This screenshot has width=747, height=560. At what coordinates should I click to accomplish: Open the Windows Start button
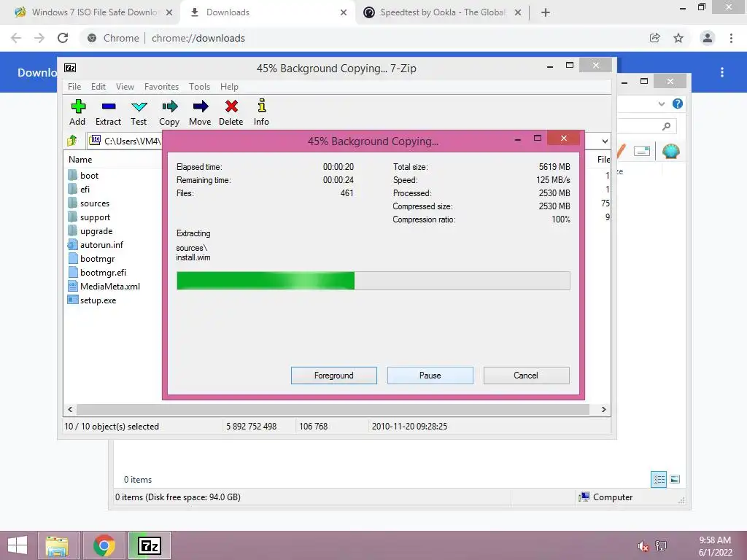click(18, 545)
